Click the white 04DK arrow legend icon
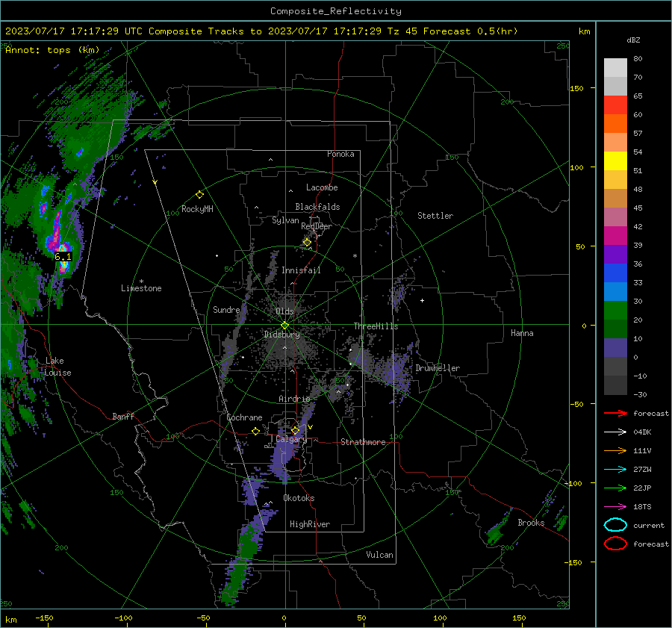This screenshot has width=672, height=628. pos(615,432)
